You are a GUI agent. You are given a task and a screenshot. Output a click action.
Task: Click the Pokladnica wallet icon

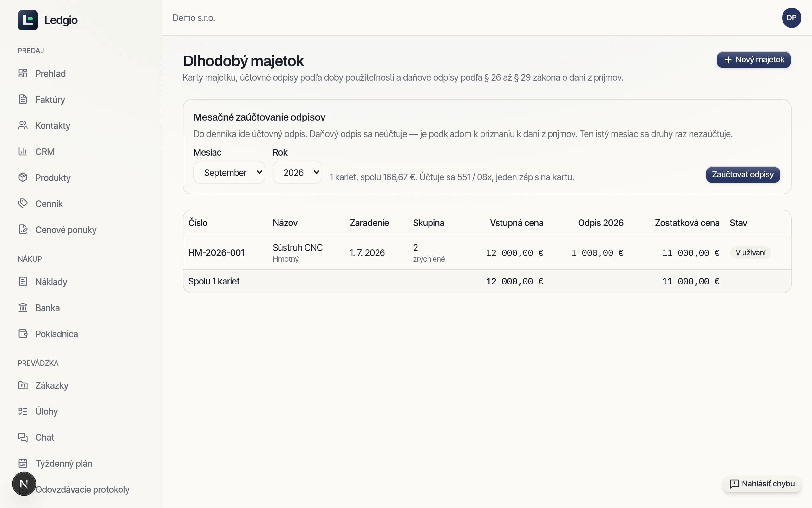(x=23, y=334)
